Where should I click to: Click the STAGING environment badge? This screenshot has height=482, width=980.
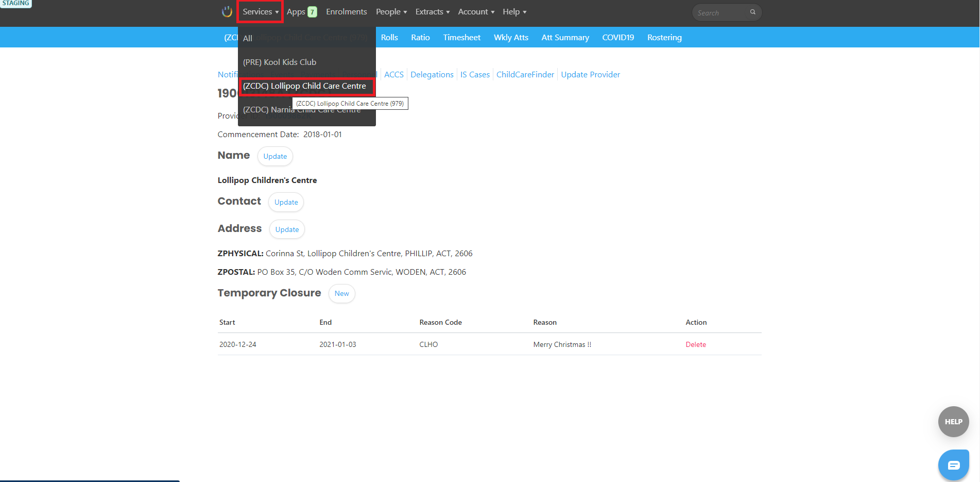coord(16,4)
